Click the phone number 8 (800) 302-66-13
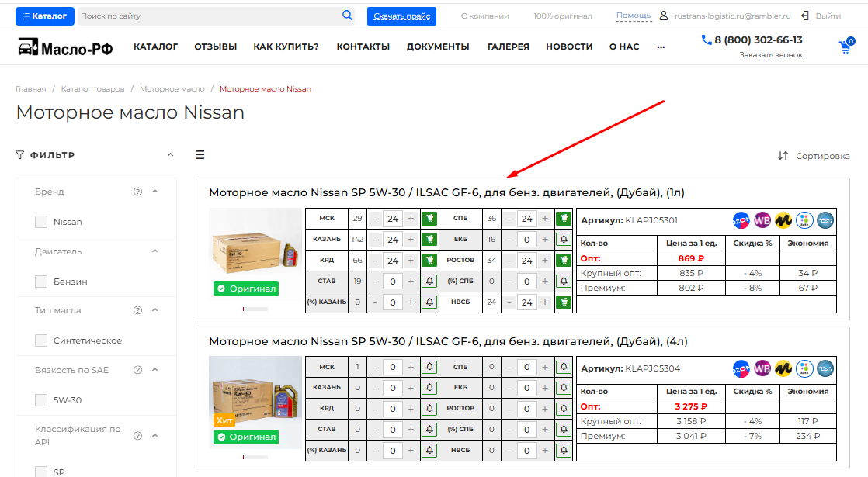Viewport: 868px width, 477px height. (x=758, y=40)
